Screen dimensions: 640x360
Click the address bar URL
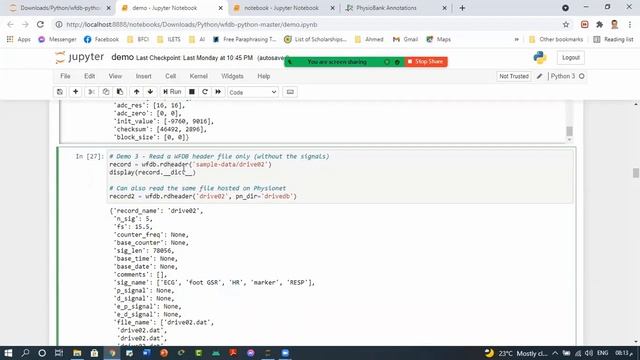coord(192,24)
